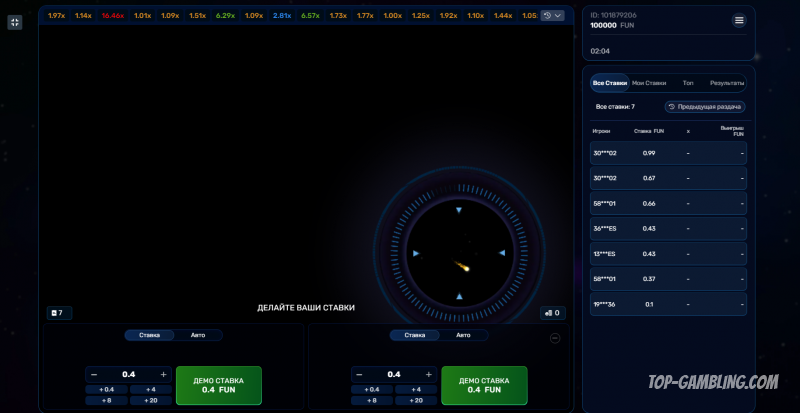Switch right bet panel to Авто mode
The image size is (800, 413).
[x=463, y=335]
